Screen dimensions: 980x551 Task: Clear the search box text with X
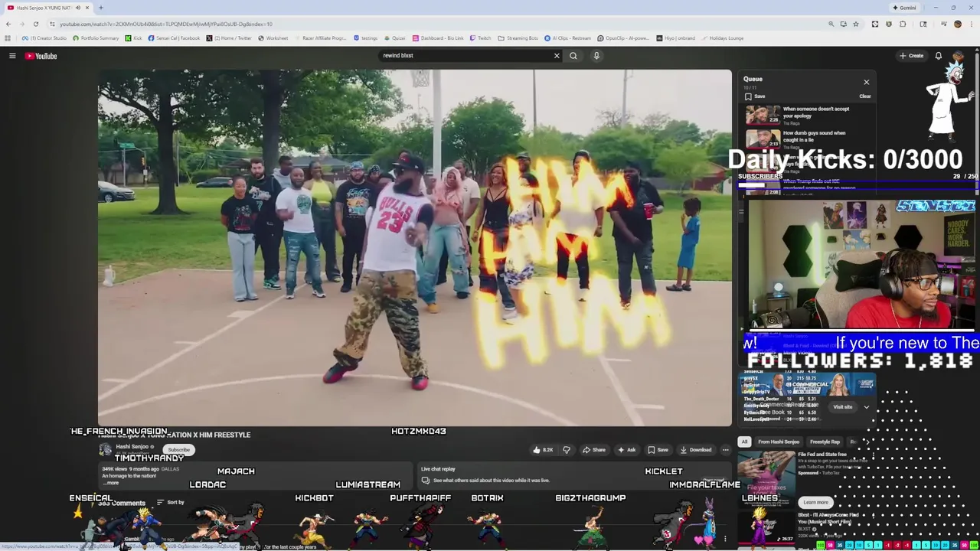[557, 56]
